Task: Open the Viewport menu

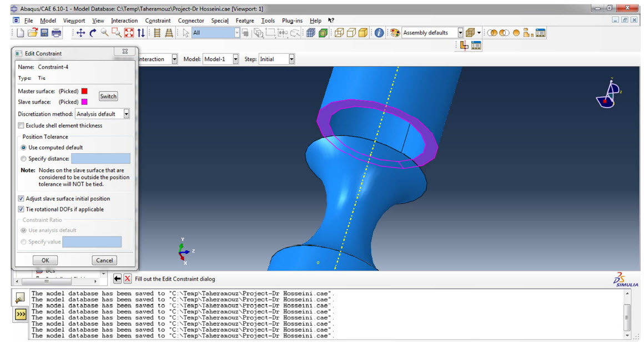Action: click(74, 21)
